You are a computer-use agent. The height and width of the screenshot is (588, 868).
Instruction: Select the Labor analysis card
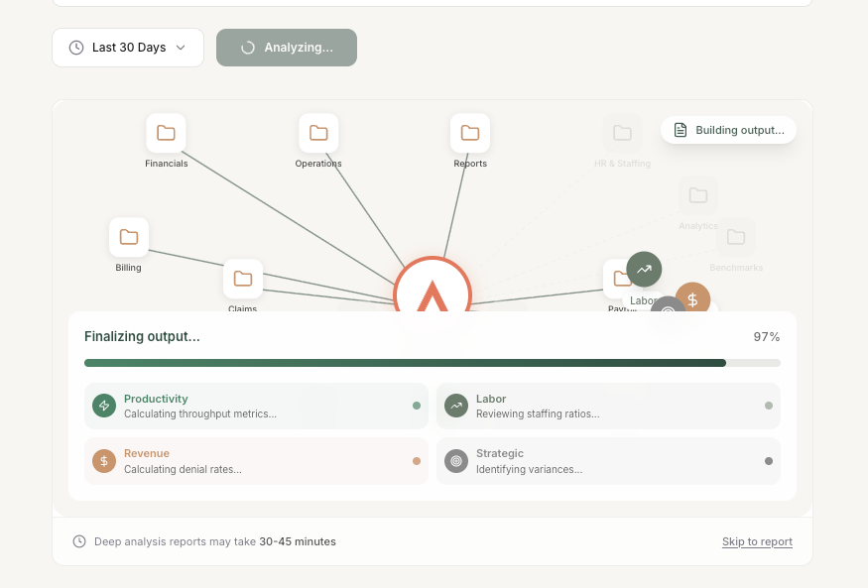click(x=608, y=406)
